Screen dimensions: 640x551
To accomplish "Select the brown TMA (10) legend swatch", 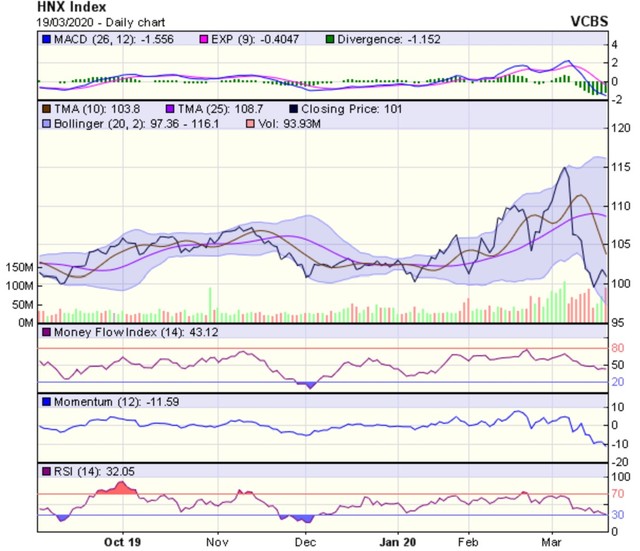I will point(45,104).
